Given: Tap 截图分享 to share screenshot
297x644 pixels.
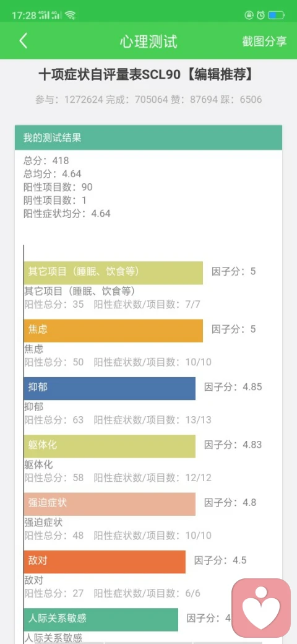Looking at the screenshot, I should click(x=264, y=41).
